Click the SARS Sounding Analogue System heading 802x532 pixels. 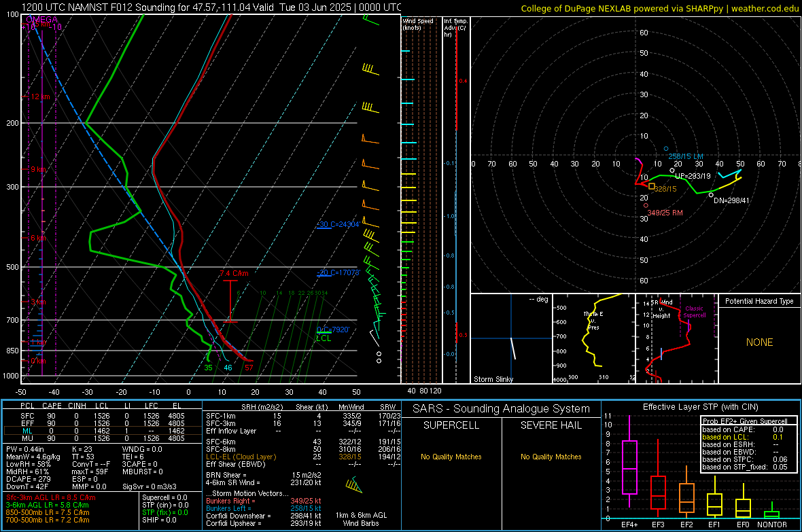pyautogui.click(x=501, y=408)
